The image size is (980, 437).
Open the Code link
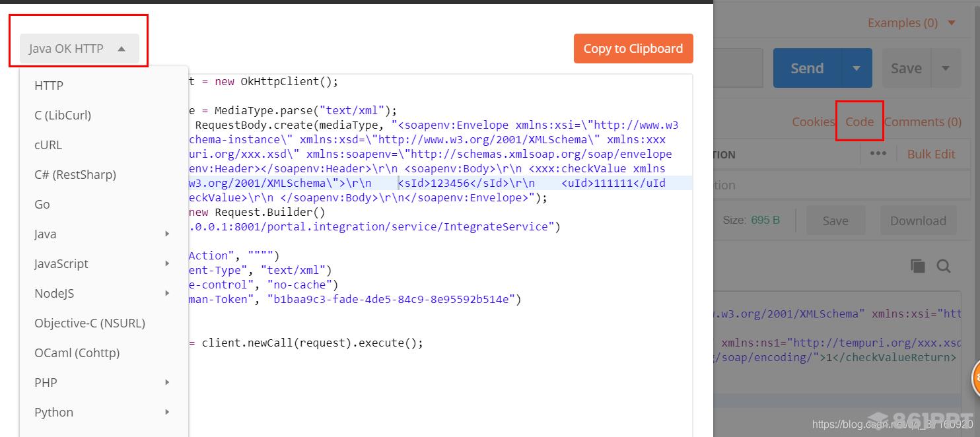click(x=859, y=121)
